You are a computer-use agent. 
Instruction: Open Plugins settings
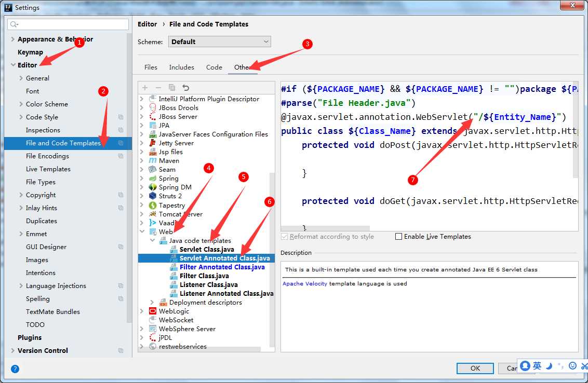(x=30, y=338)
